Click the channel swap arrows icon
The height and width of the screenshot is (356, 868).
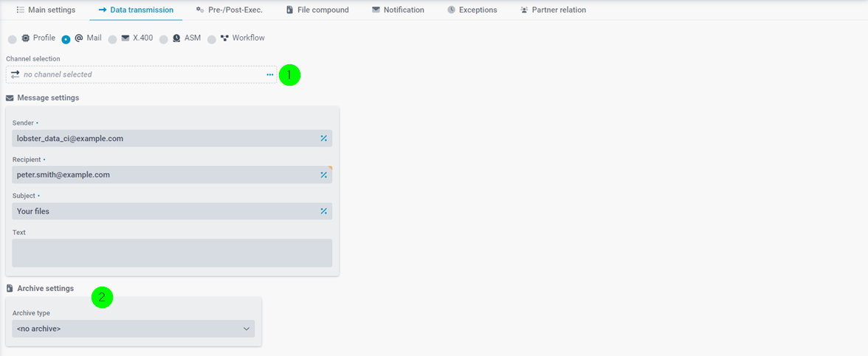15,74
